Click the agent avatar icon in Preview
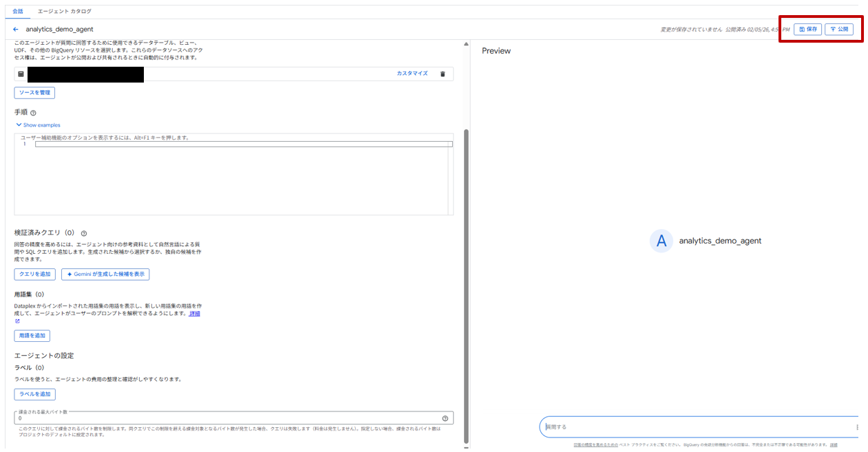Viewport: 868px width, 452px height. 661,241
